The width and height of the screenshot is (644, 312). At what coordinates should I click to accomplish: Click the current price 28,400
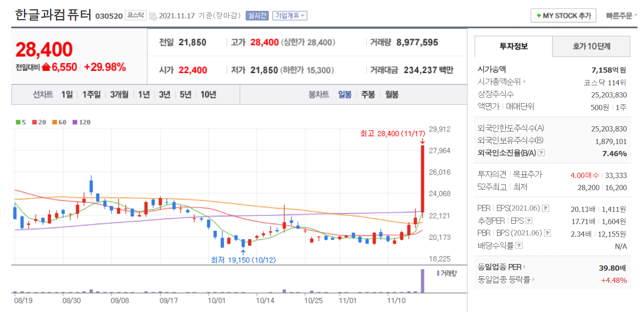click(x=44, y=50)
